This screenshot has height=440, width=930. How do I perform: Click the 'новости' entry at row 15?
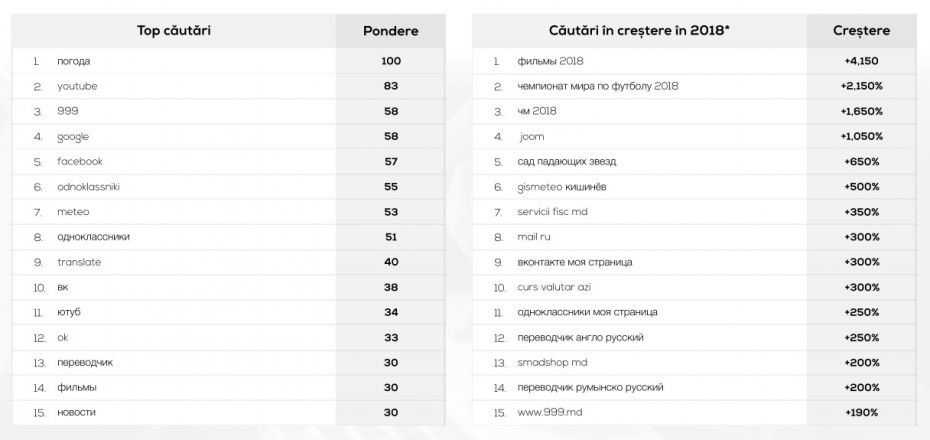[76, 413]
